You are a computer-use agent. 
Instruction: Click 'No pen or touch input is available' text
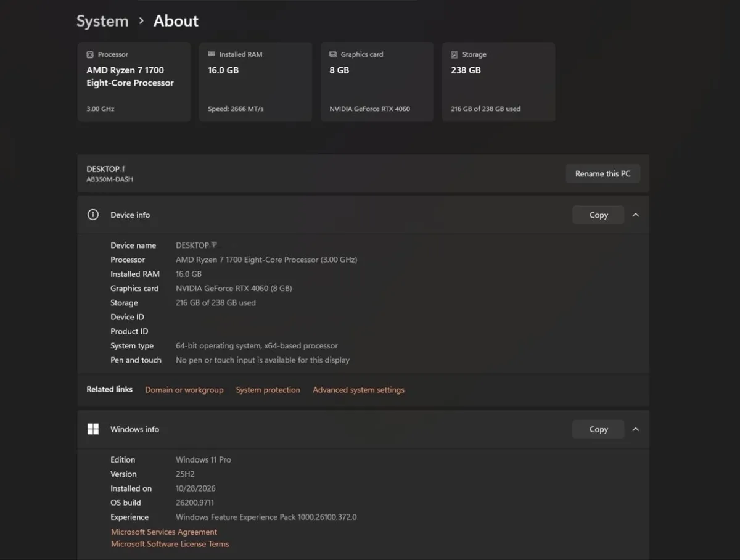coord(263,360)
